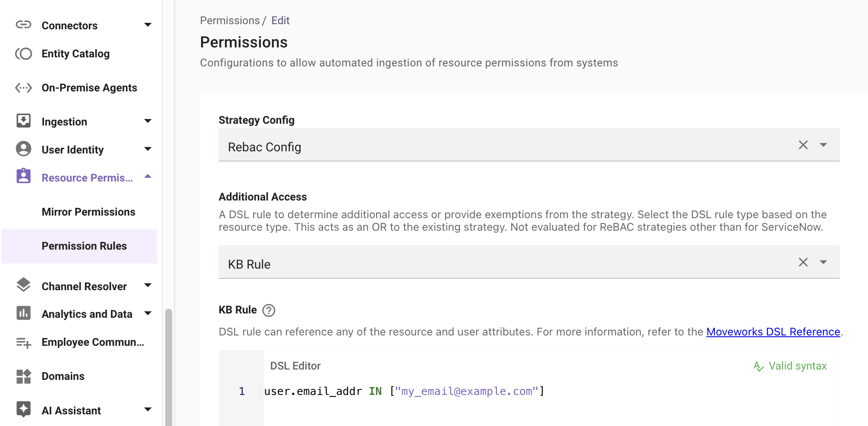The height and width of the screenshot is (426, 868).
Task: Click the User Identity avatar icon
Action: (23, 149)
